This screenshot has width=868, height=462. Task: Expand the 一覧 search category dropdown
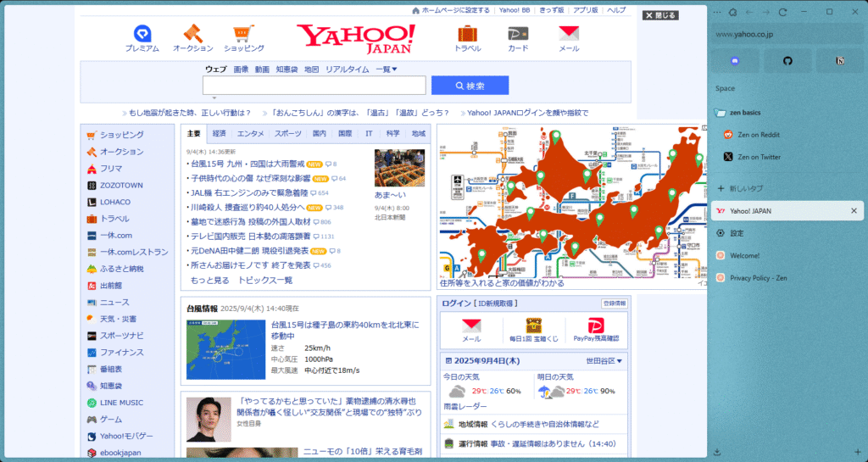pyautogui.click(x=387, y=70)
